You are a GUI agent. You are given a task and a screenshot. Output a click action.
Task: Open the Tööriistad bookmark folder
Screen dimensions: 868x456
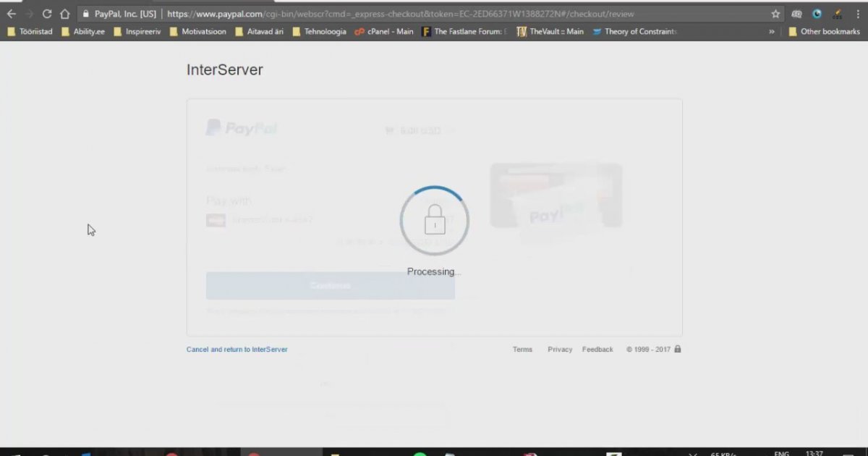pyautogui.click(x=30, y=32)
